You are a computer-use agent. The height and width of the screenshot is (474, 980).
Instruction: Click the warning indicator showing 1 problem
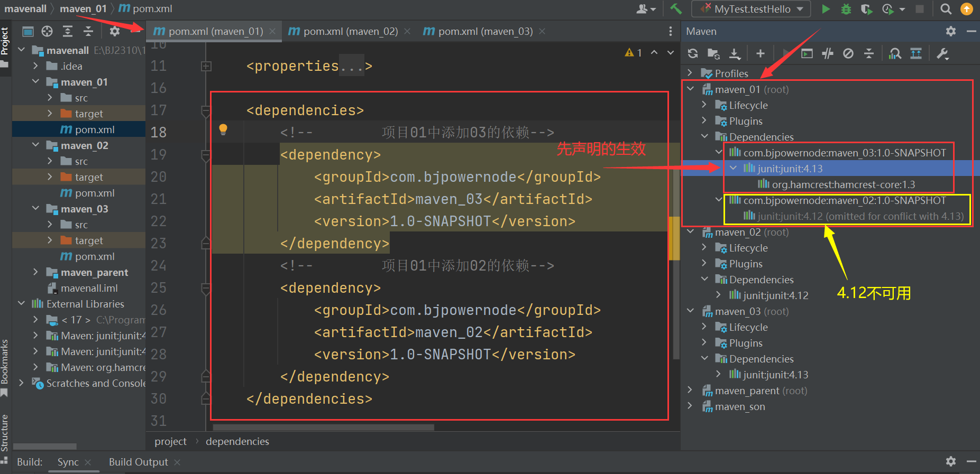coord(633,52)
